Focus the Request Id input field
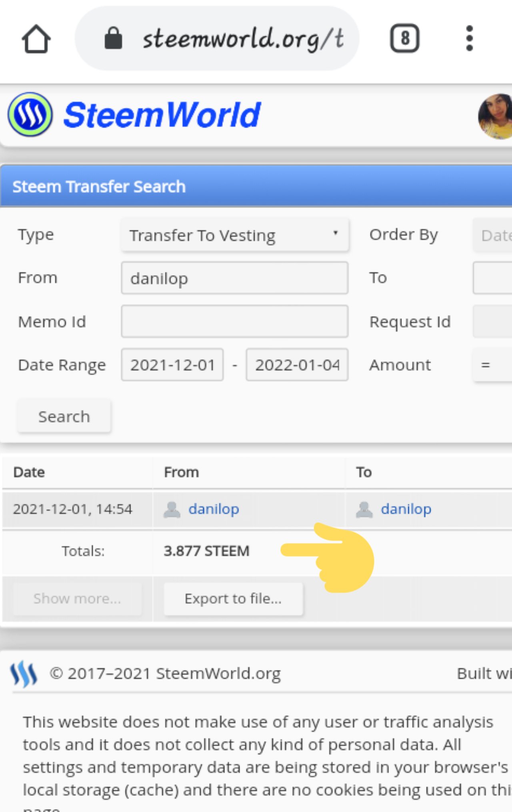 492,321
